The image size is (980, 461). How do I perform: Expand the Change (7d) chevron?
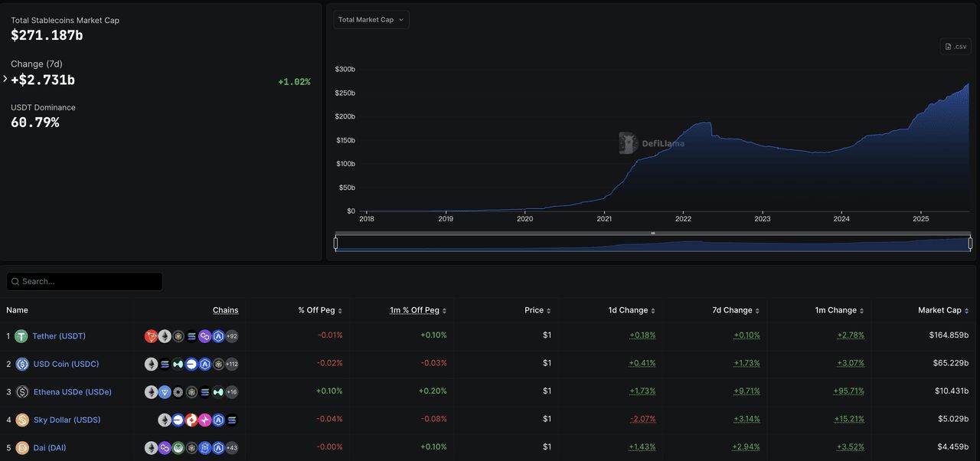(5, 79)
